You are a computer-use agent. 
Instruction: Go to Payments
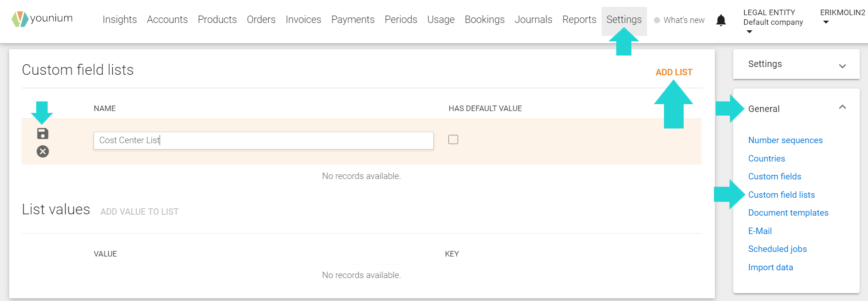[353, 20]
